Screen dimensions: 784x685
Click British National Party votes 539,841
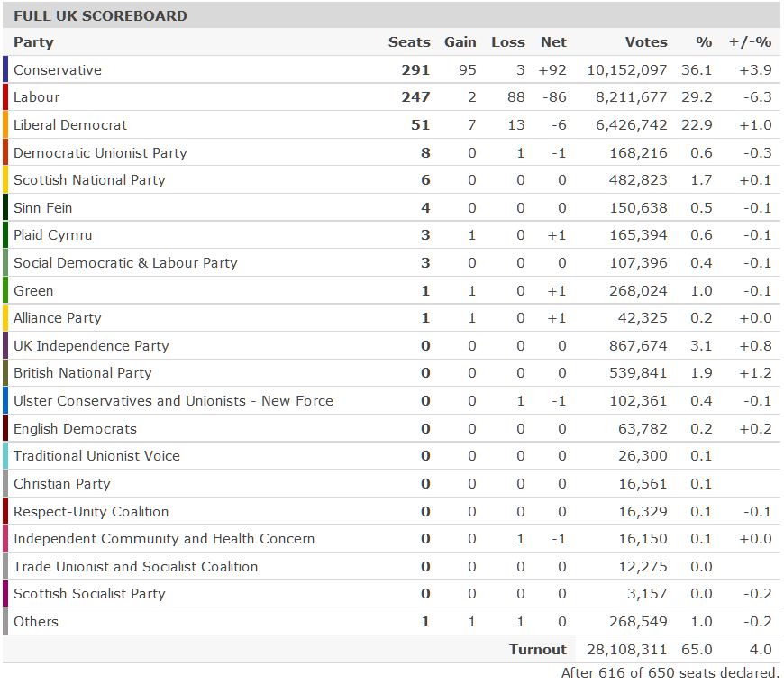point(638,373)
